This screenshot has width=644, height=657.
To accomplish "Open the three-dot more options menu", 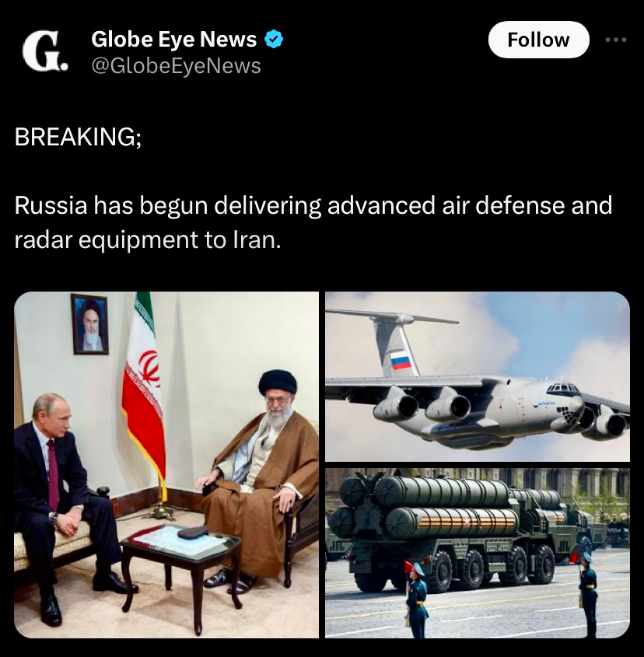I will (616, 40).
